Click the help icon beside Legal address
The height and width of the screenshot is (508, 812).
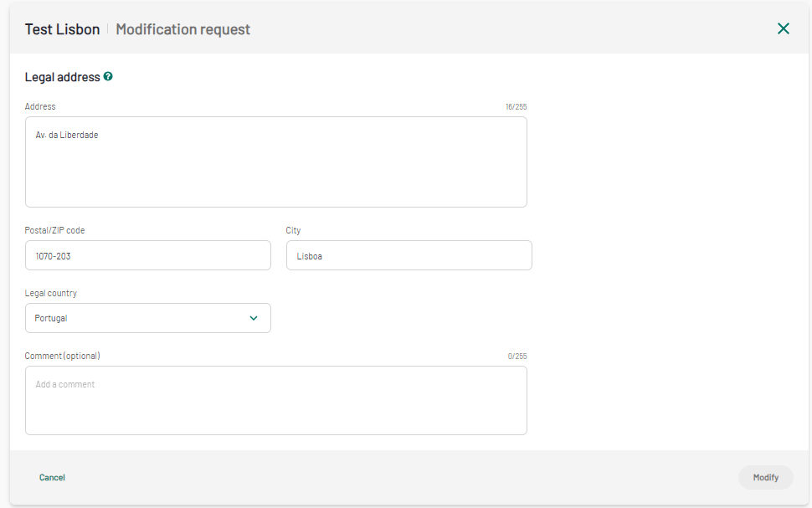[x=108, y=76]
